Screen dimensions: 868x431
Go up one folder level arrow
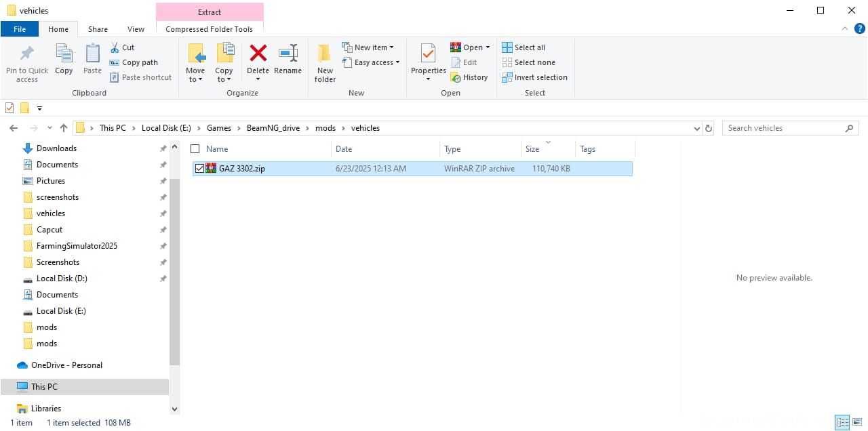click(64, 128)
